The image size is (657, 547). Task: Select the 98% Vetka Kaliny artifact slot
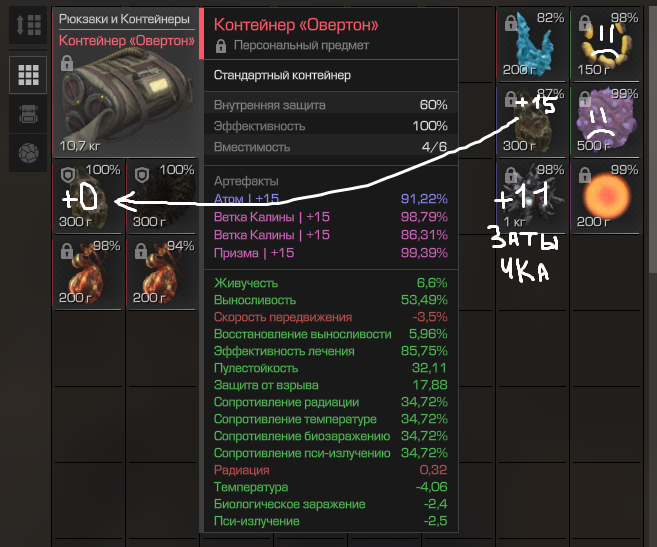pos(88,273)
